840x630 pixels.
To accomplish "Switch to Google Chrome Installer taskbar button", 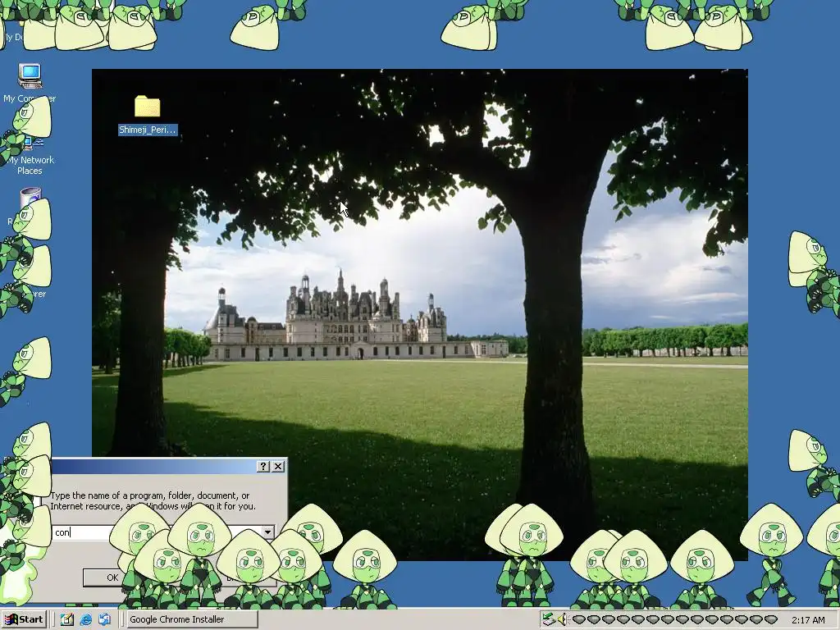I will click(x=194, y=619).
